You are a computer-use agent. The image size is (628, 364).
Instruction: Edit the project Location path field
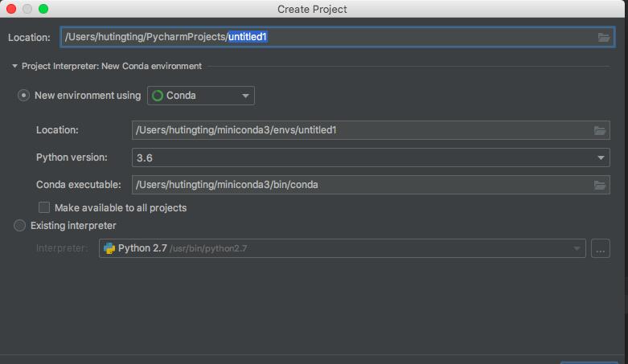(x=337, y=37)
